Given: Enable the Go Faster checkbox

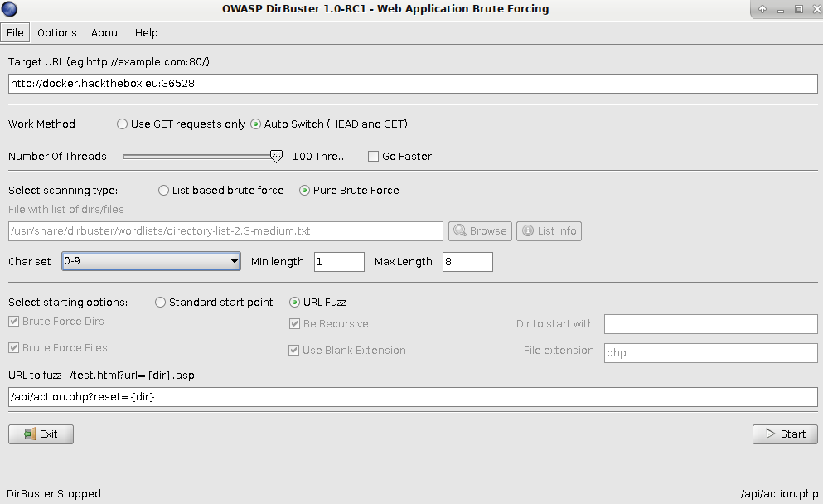Looking at the screenshot, I should tap(373, 156).
